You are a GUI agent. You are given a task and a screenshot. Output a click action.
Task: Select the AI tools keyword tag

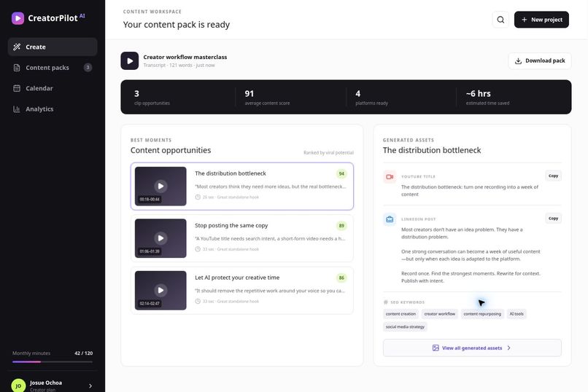coord(517,314)
